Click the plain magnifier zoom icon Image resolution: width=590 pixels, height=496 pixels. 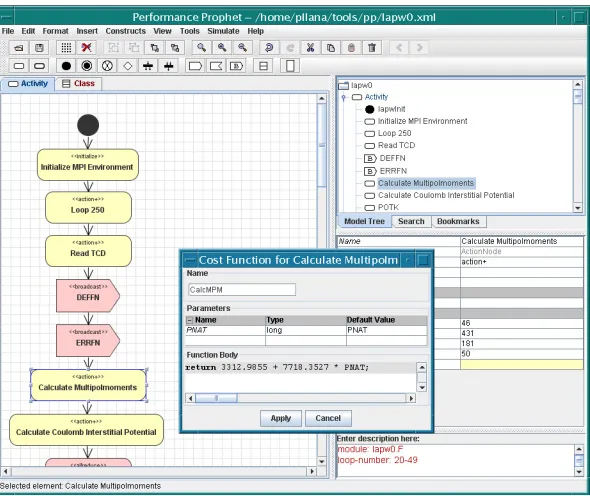pyautogui.click(x=202, y=48)
